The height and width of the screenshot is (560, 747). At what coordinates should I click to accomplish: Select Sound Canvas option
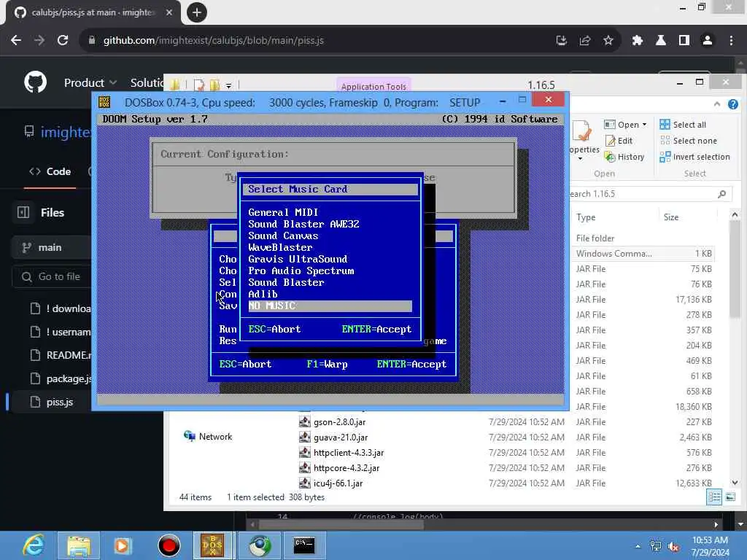click(283, 236)
